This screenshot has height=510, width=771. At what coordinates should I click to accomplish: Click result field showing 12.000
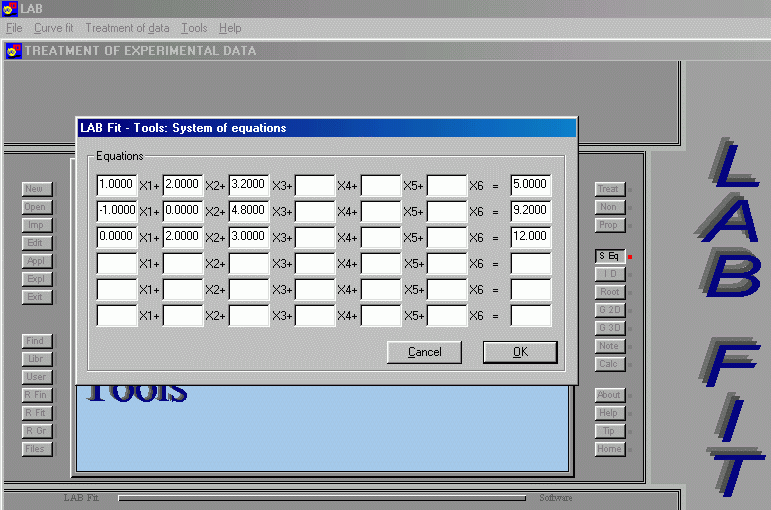point(531,237)
